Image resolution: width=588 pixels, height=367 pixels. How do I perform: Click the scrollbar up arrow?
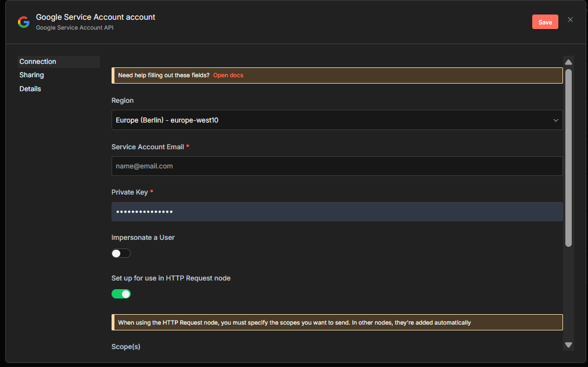pyautogui.click(x=568, y=62)
